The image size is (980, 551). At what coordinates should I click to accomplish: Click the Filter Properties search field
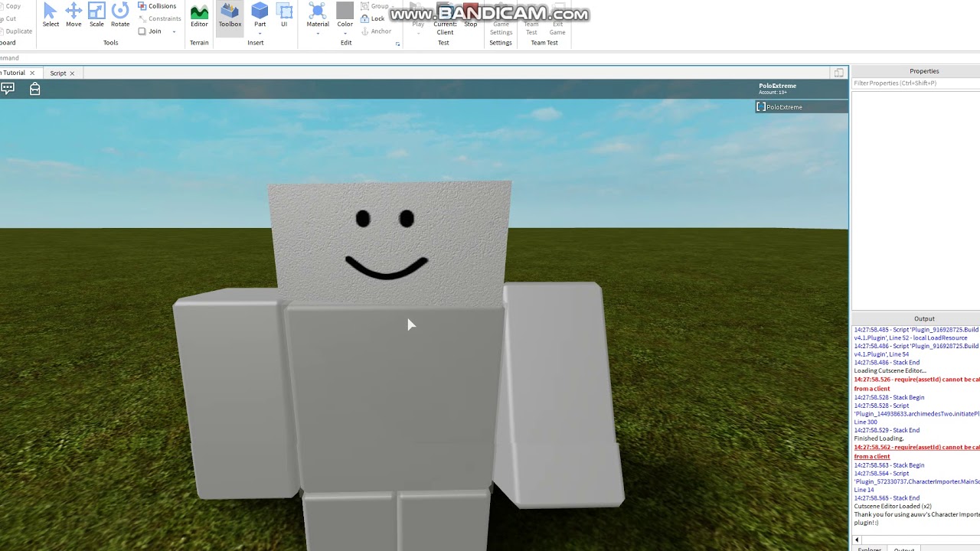coord(916,83)
